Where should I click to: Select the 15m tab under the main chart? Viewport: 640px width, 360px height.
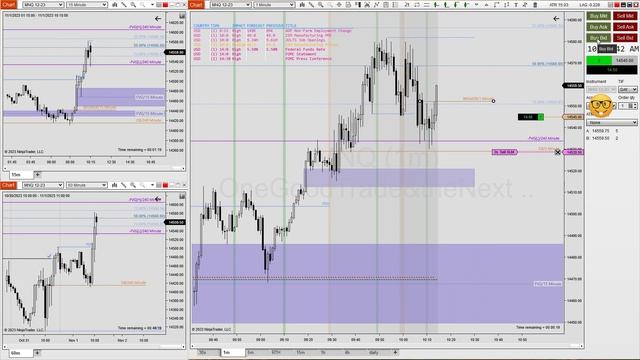[300, 353]
